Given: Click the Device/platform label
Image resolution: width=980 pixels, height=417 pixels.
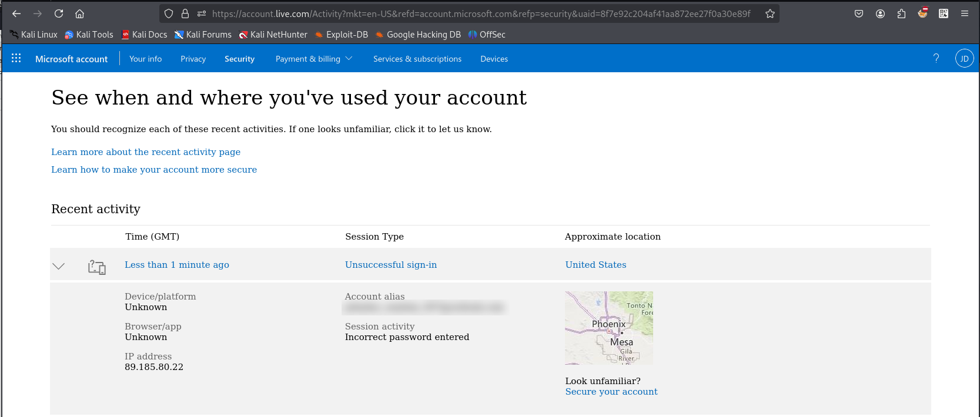Looking at the screenshot, I should point(160,297).
